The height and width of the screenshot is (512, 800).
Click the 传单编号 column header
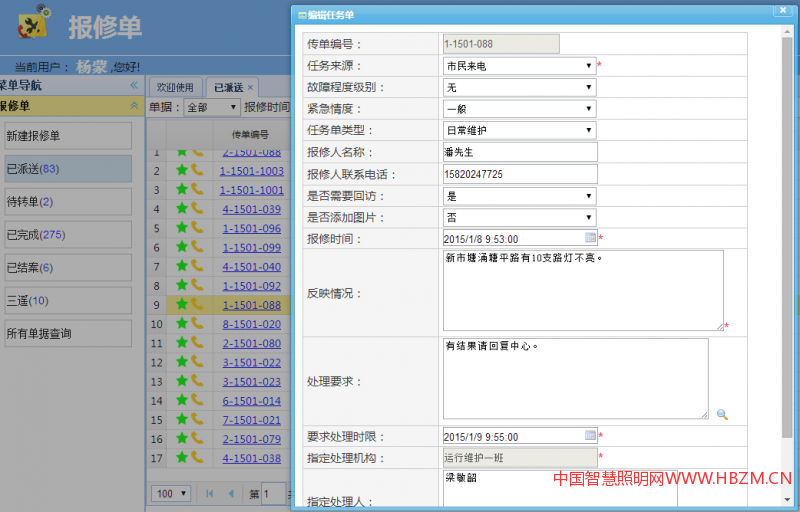click(251, 135)
